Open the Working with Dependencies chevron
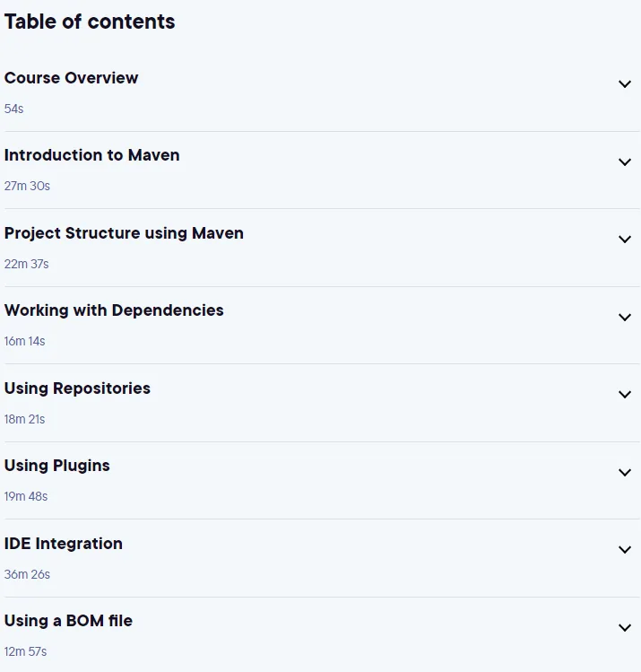The width and height of the screenshot is (641, 672). [x=625, y=317]
